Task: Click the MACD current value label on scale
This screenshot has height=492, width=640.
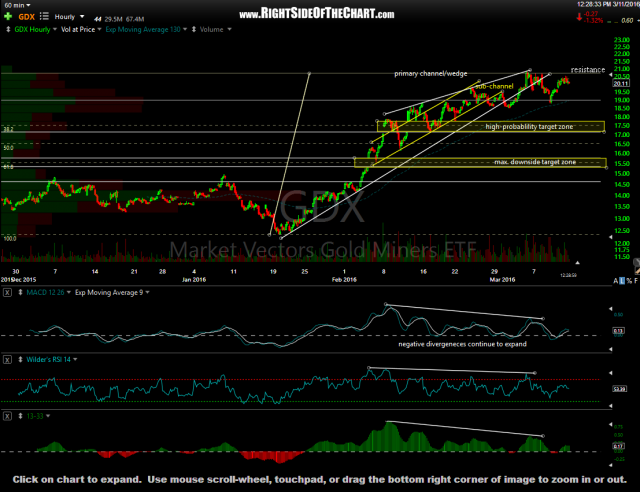Action: pos(618,331)
